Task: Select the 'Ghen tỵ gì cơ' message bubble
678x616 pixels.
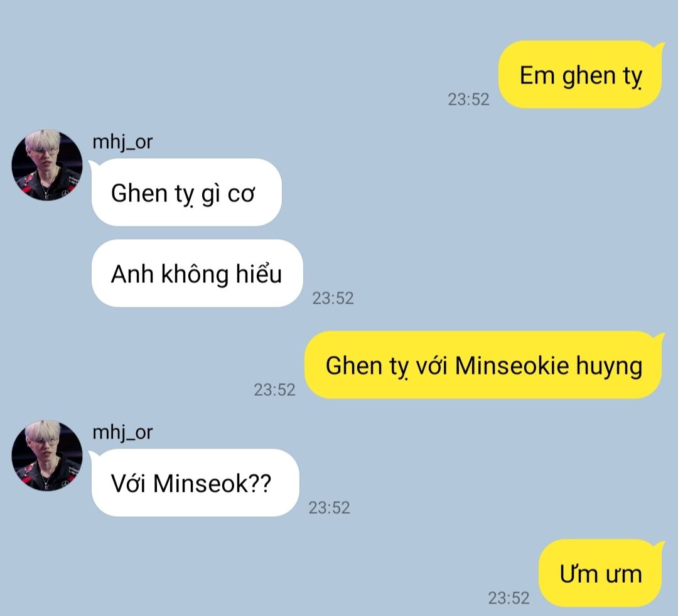Action: coord(186,192)
